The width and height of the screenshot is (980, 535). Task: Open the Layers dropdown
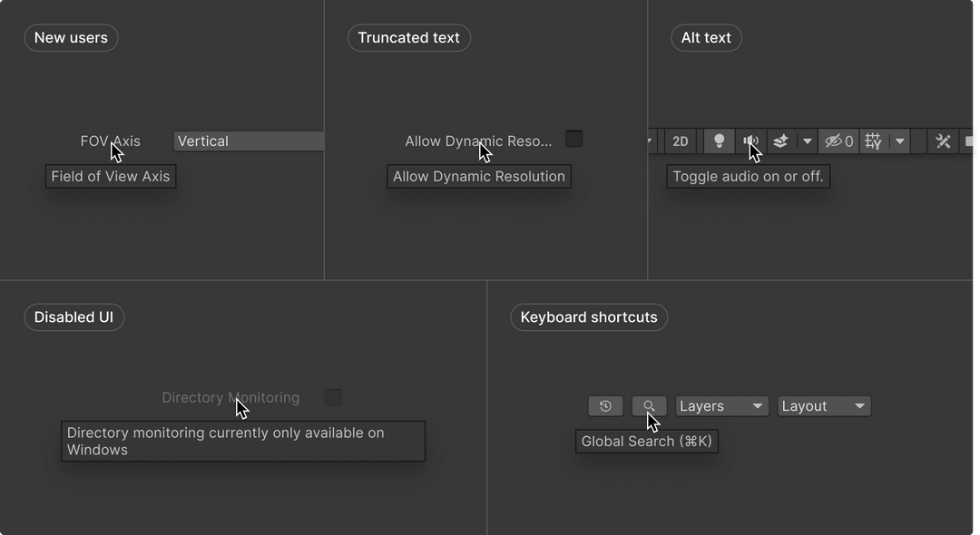(721, 405)
